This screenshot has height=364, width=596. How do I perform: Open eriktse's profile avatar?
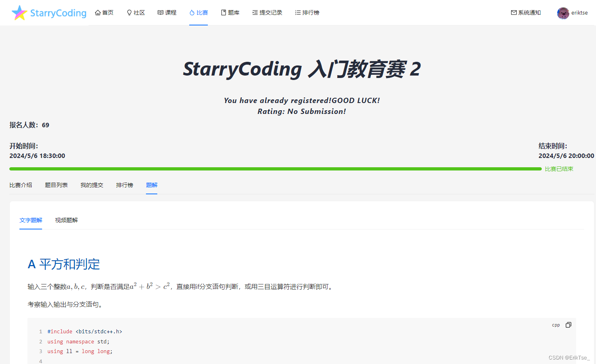(x=564, y=13)
